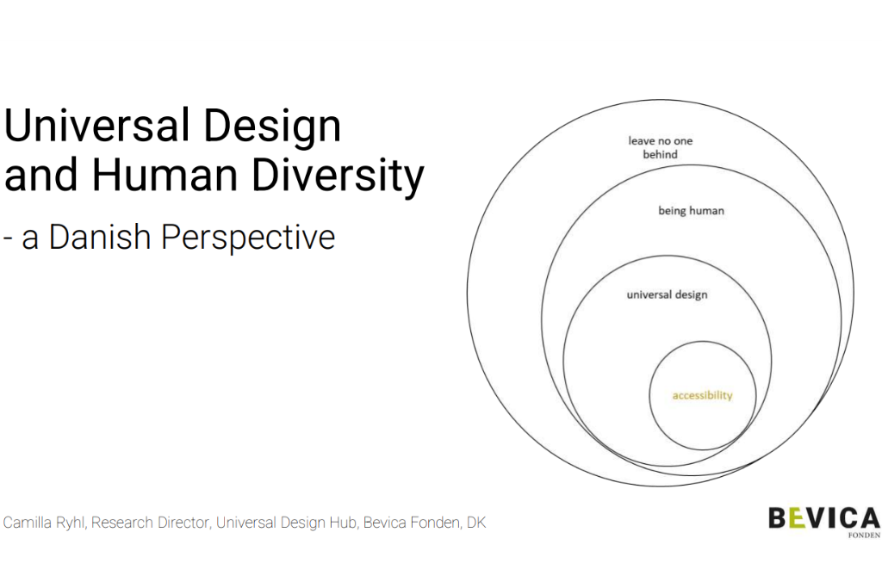882x588 pixels.
Task: Click the 'universal design' diagram label
Action: [x=667, y=294]
